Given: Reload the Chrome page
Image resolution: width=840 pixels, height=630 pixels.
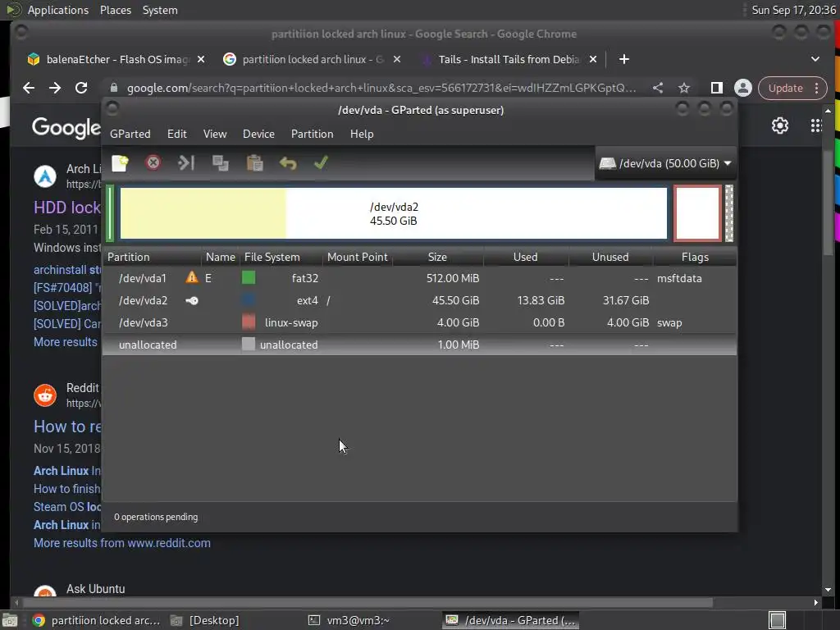Looking at the screenshot, I should 81,88.
